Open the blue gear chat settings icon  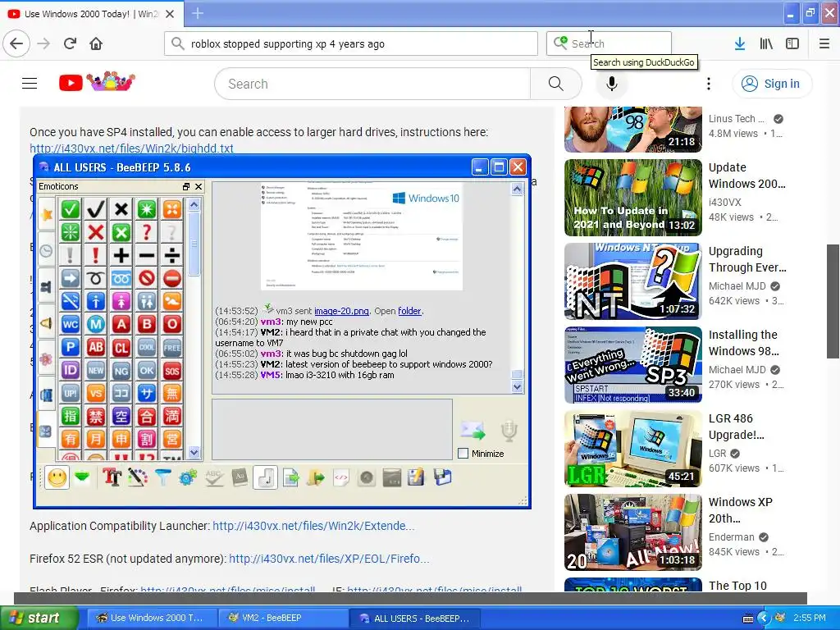point(188,477)
